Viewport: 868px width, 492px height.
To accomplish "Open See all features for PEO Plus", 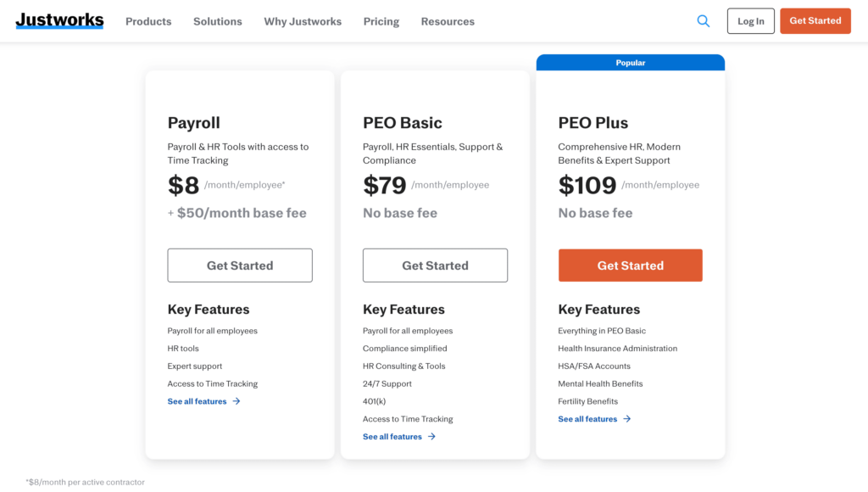I will point(588,418).
